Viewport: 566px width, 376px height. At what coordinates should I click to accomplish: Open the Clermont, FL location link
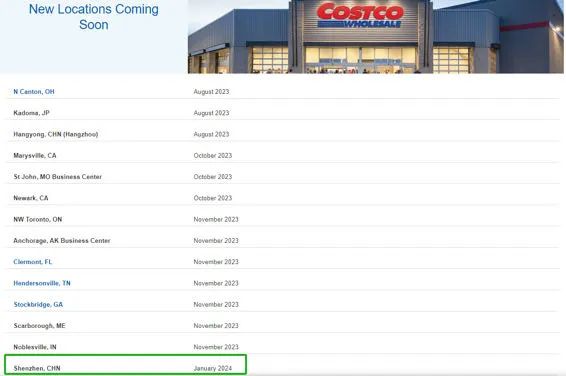[33, 262]
